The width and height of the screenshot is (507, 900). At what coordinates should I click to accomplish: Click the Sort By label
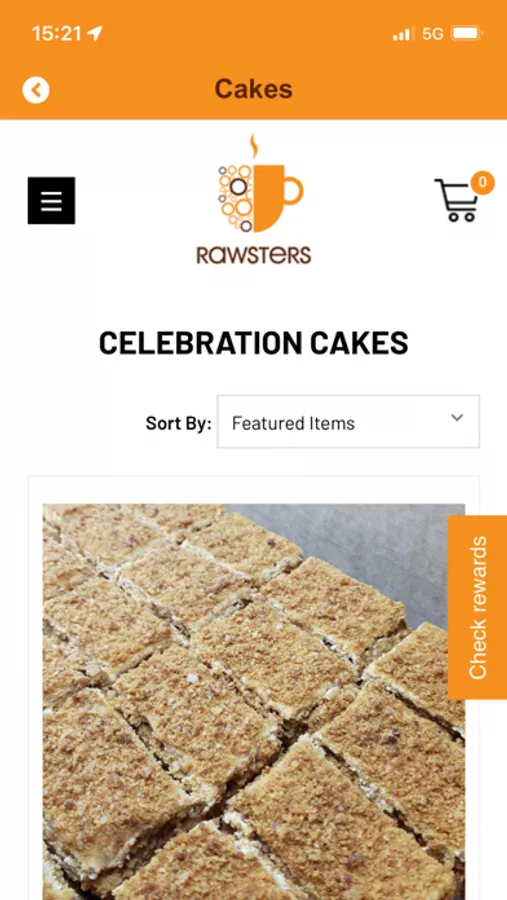point(179,424)
